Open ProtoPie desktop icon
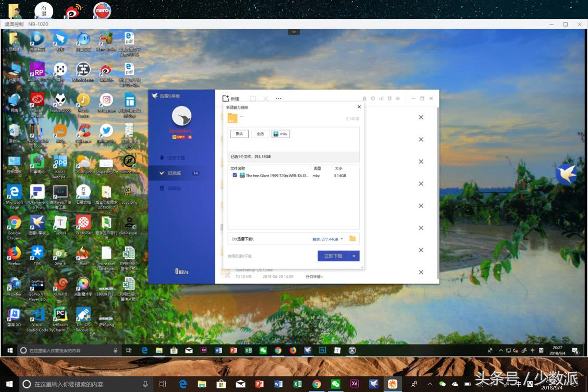Viewport: 588px width, 392px height. pyautogui.click(x=83, y=225)
